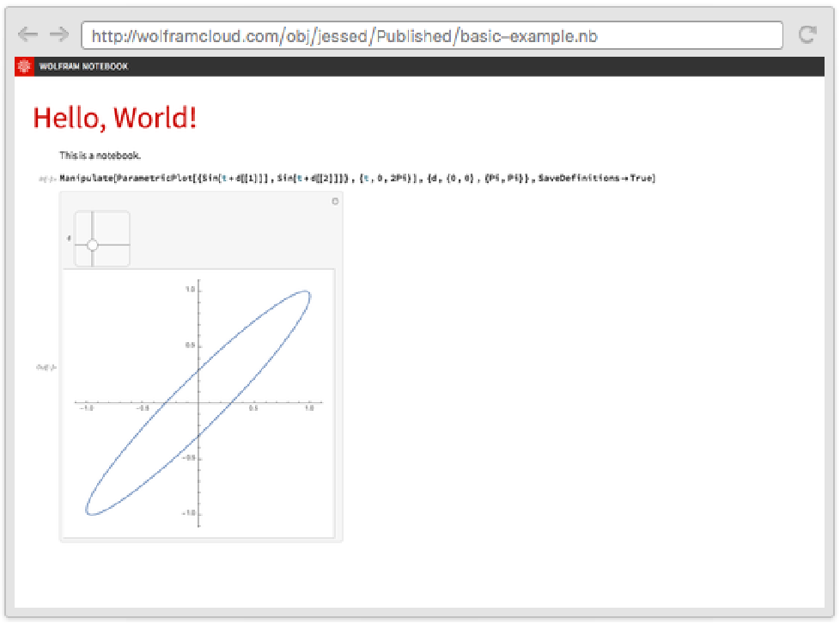Click the red Wolfram logo icon

click(24, 66)
